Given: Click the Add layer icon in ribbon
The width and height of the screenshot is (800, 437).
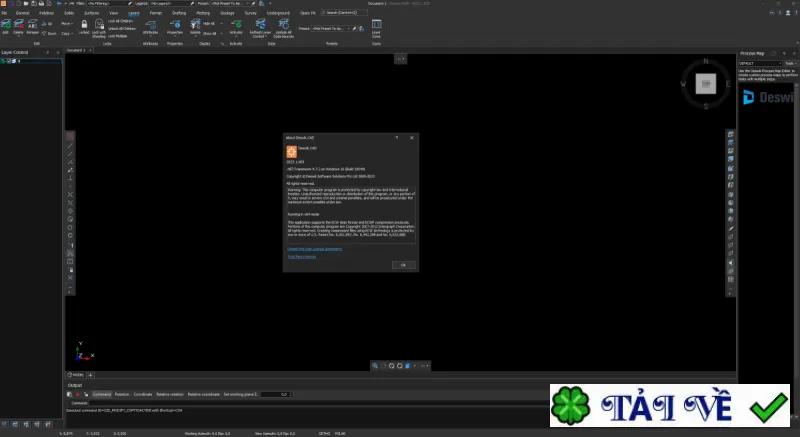Looking at the screenshot, I should point(6,26).
